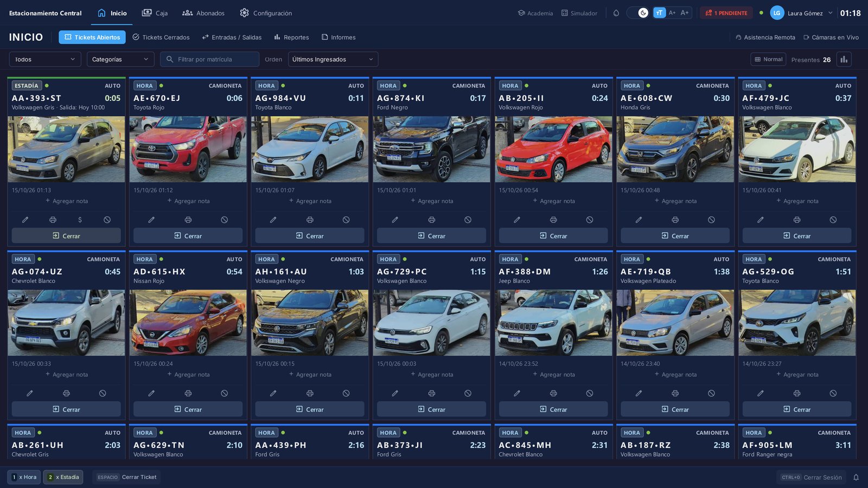Click the Filtrar por matrícula search field

pos(209,59)
